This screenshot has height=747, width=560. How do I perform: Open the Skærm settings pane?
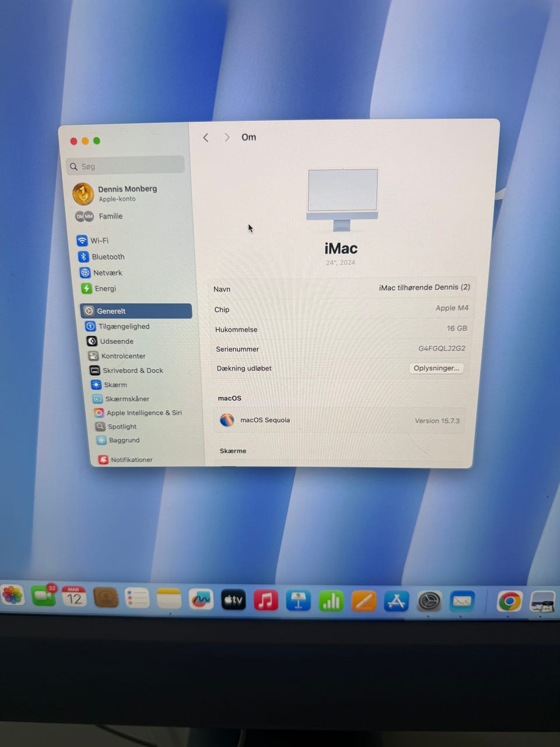[109, 385]
